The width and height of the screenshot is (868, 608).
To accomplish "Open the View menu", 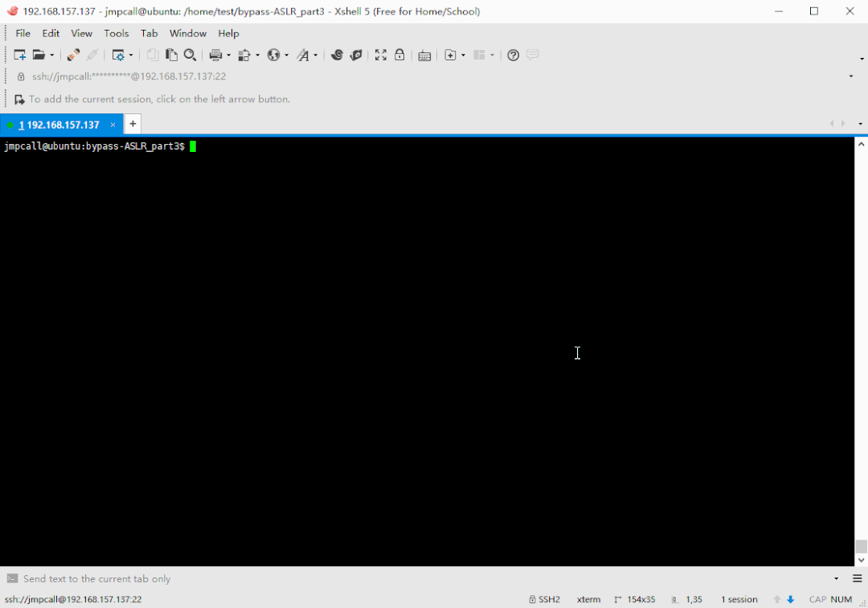I will click(x=81, y=33).
